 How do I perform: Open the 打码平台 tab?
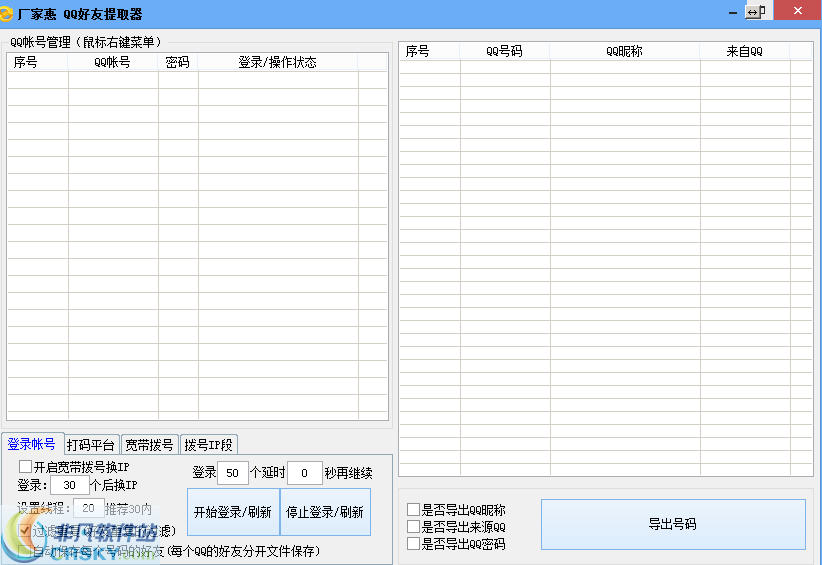click(91, 445)
